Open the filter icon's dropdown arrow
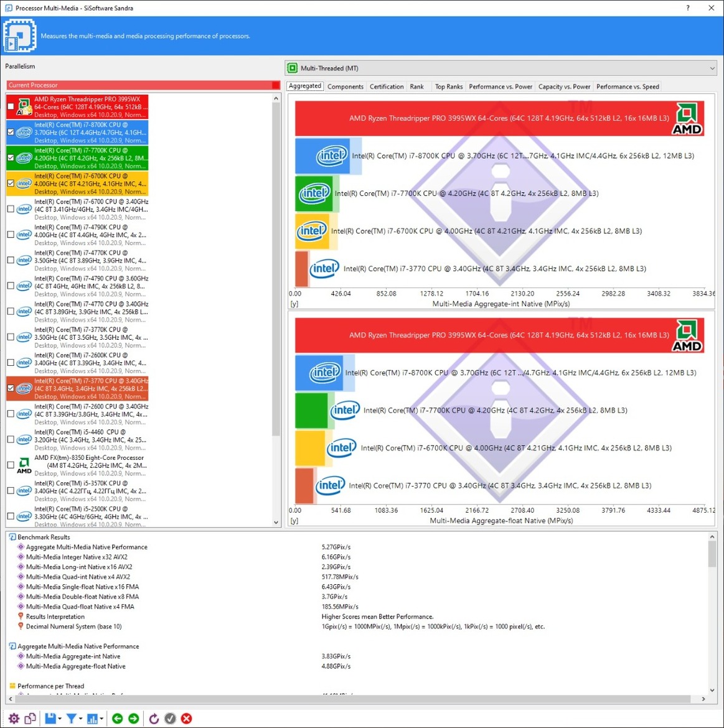Viewport: 724px width, 728px height. (x=80, y=719)
